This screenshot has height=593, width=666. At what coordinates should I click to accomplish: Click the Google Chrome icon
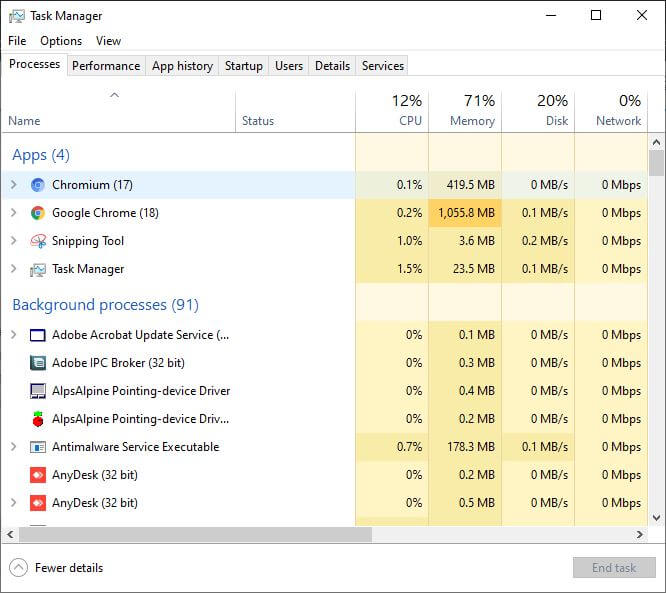[38, 213]
